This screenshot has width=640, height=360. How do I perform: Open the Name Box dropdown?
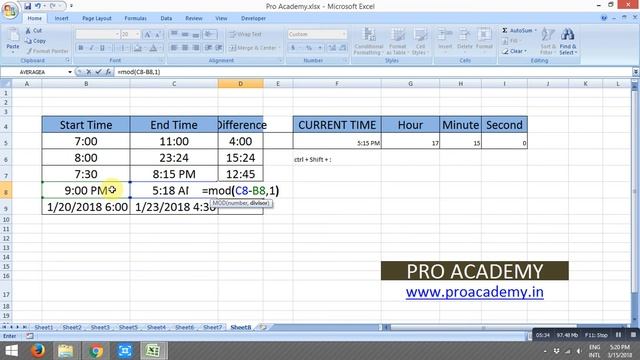point(70,72)
